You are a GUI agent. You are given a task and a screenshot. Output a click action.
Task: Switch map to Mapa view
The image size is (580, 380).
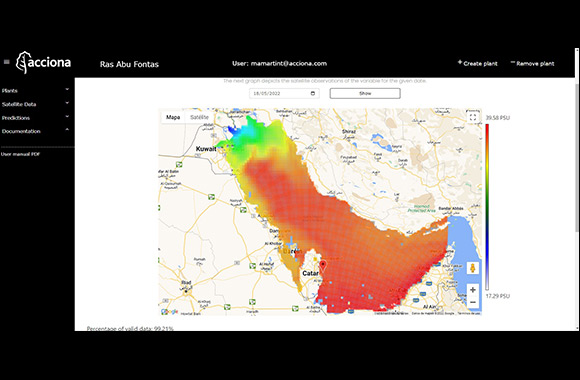pos(173,117)
